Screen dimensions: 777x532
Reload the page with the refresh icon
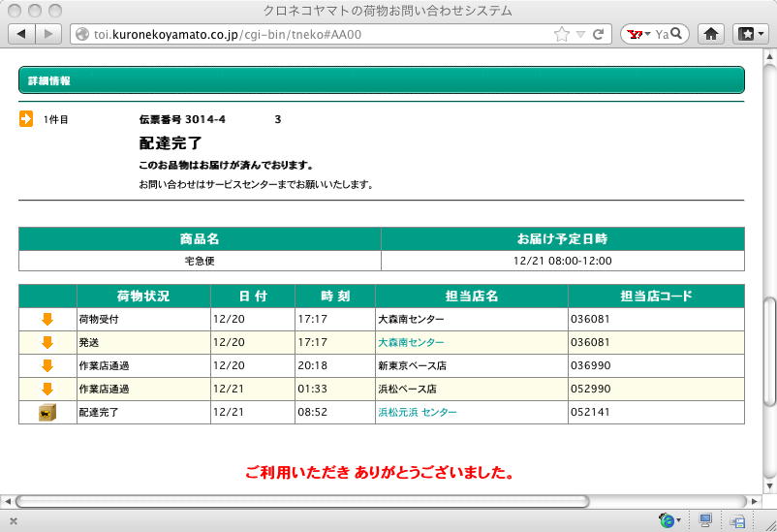click(598, 34)
